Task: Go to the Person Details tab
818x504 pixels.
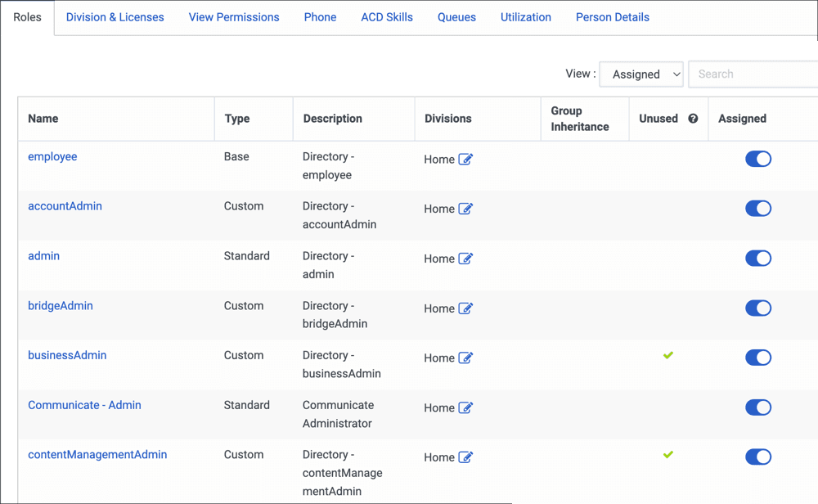Action: click(612, 16)
